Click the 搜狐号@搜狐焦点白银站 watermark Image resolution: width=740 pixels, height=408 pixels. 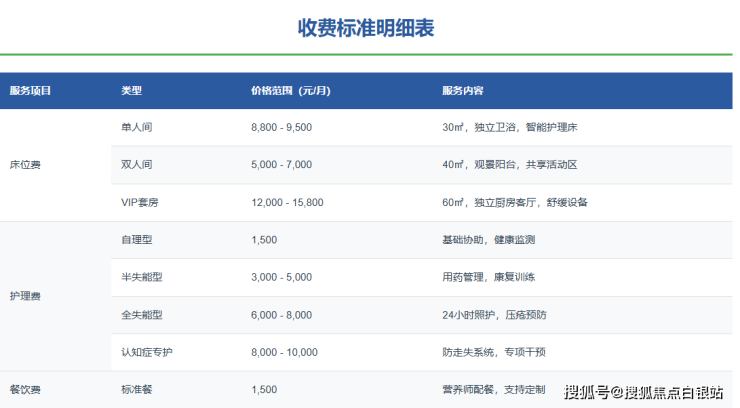pos(645,391)
